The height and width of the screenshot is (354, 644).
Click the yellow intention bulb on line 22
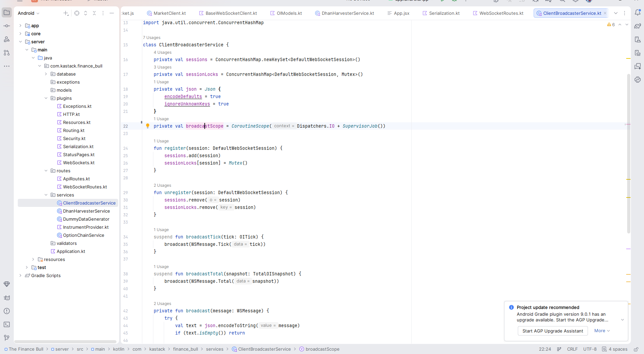click(148, 126)
